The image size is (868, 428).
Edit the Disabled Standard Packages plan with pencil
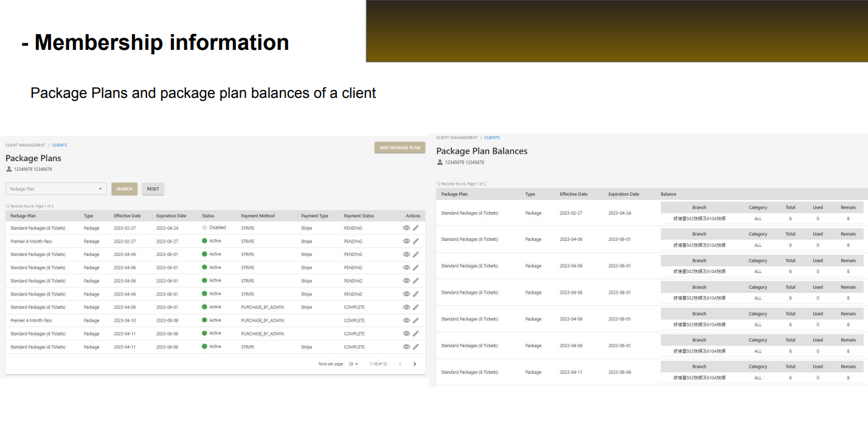coord(416,228)
